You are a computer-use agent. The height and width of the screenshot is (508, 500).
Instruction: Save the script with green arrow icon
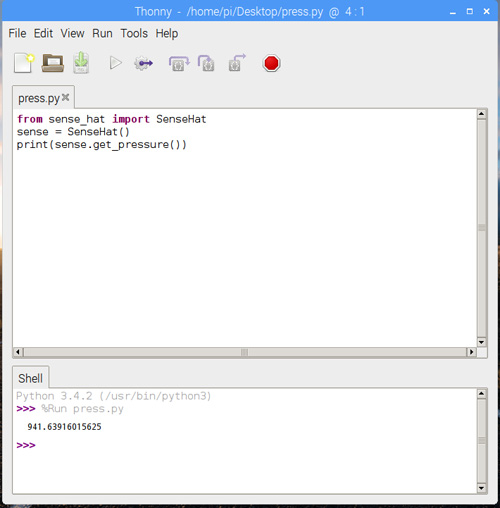(x=81, y=63)
